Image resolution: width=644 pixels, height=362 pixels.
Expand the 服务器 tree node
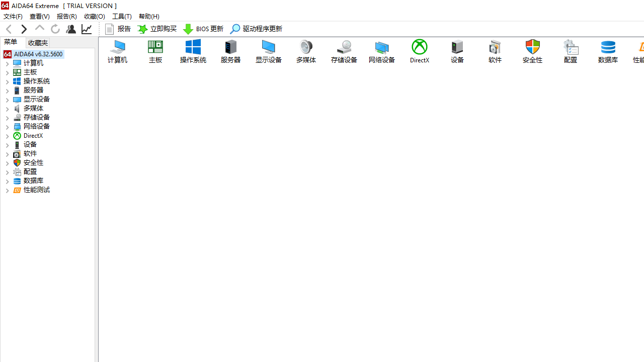[x=7, y=91]
